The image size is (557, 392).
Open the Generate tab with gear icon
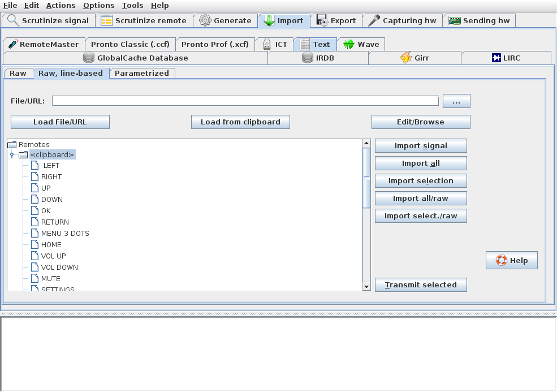coord(225,21)
